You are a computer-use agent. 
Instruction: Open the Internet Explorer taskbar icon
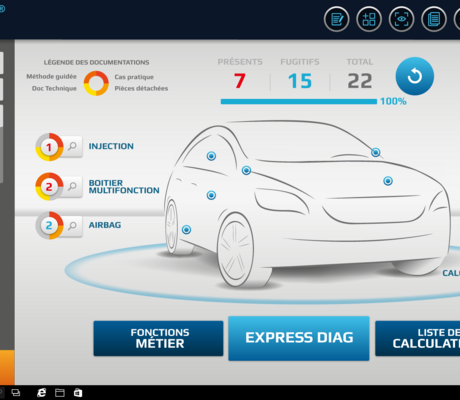click(x=41, y=393)
